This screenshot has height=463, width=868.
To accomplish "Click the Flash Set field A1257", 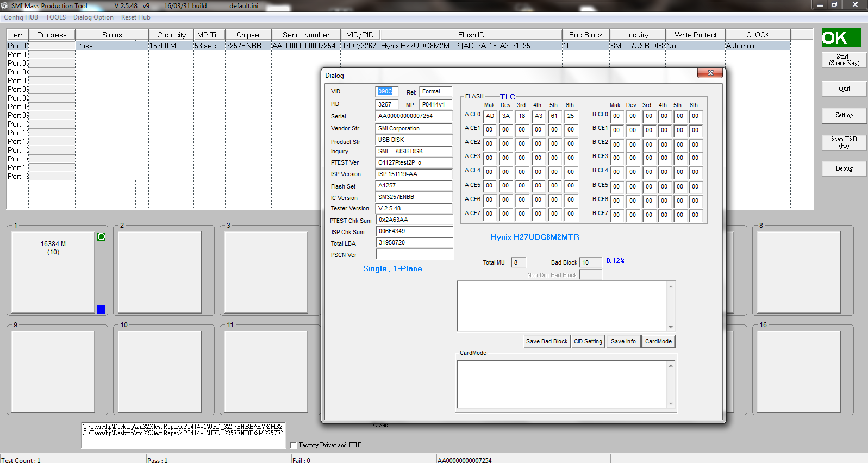I will (414, 185).
